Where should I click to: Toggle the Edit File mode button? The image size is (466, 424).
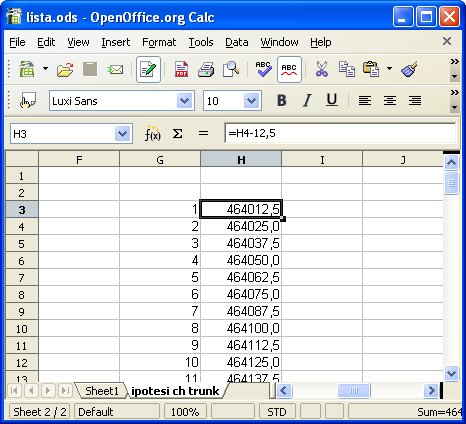click(148, 69)
